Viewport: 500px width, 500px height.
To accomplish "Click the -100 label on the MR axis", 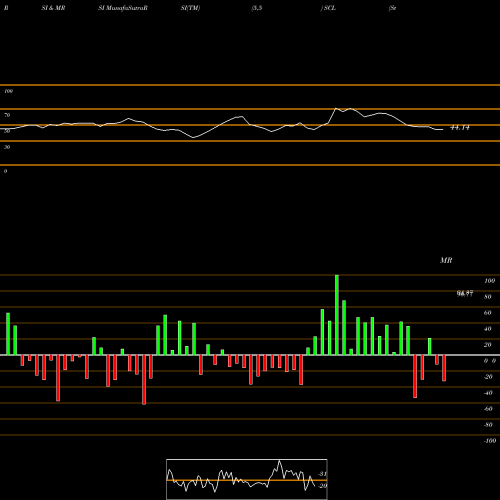I will pyautogui.click(x=489, y=441).
